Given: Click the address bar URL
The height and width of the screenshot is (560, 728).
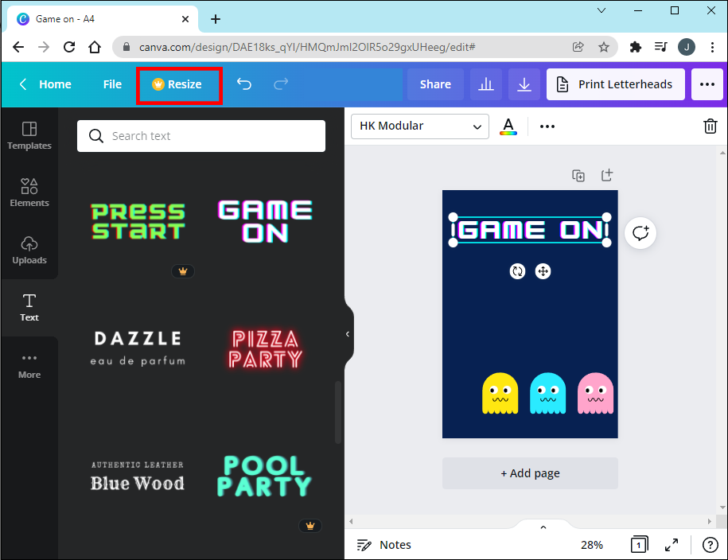Looking at the screenshot, I should click(x=307, y=47).
